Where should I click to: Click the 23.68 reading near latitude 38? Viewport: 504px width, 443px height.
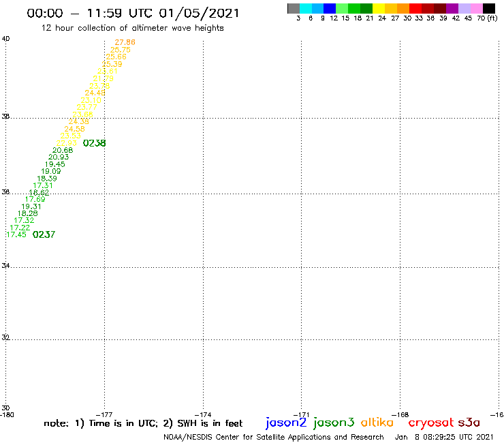(82, 114)
